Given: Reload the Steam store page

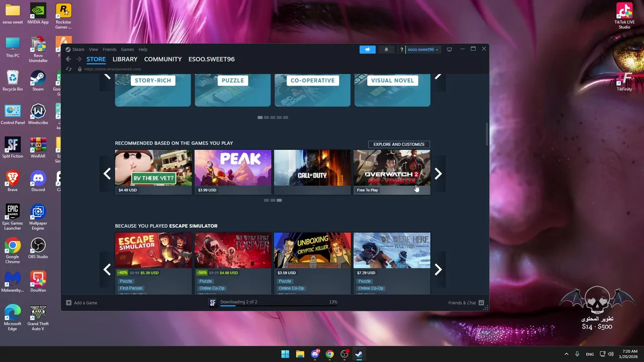Looking at the screenshot, I should coord(69,69).
